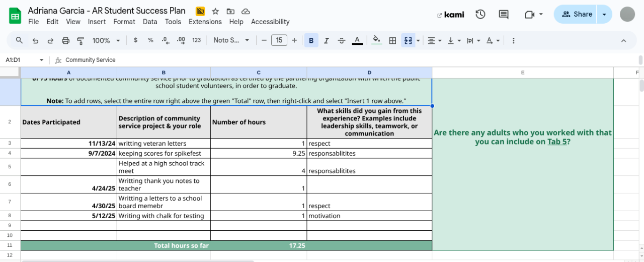Star this spreadsheet document
The width and height of the screenshot is (644, 262).
click(x=215, y=11)
